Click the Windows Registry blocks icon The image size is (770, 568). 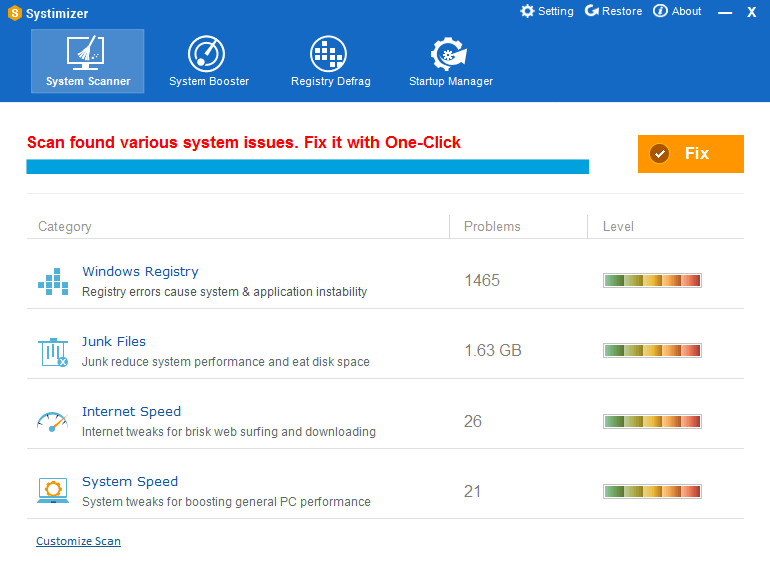tap(53, 281)
